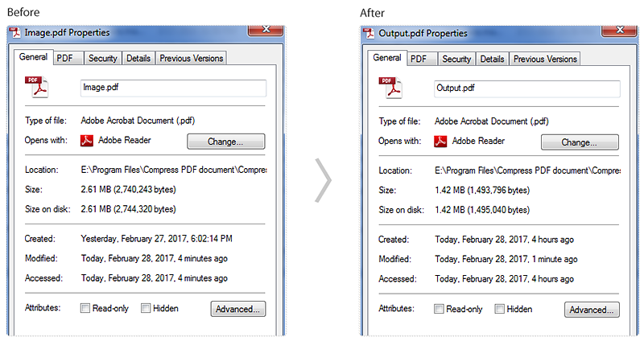This screenshot has height=341, width=644.
Task: Enable Read-only checkbox for Output.pdf
Action: [439, 309]
